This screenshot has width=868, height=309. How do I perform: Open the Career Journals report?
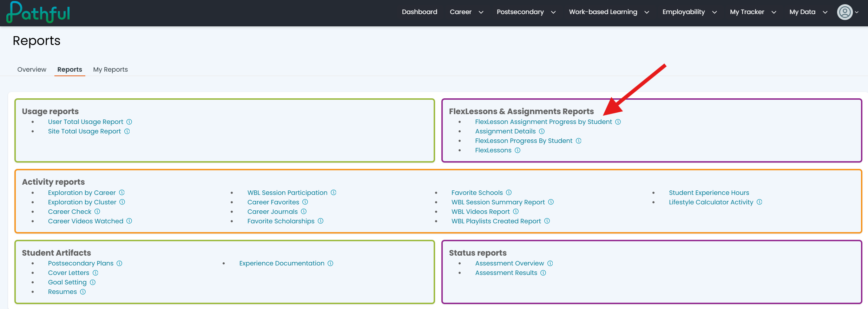[272, 211]
